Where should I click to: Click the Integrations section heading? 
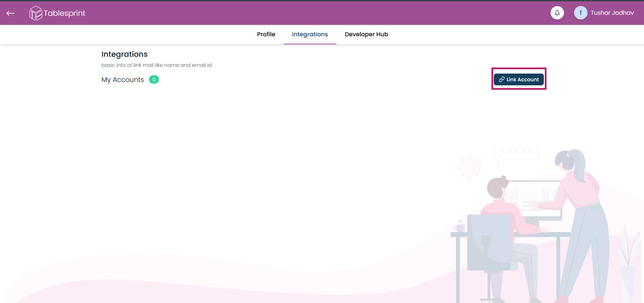pyautogui.click(x=124, y=54)
